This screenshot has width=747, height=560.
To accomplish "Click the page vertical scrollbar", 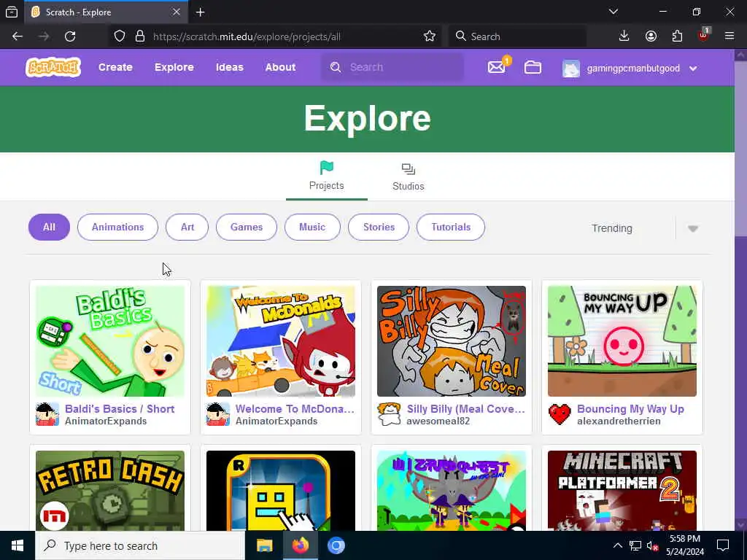I will click(x=741, y=289).
